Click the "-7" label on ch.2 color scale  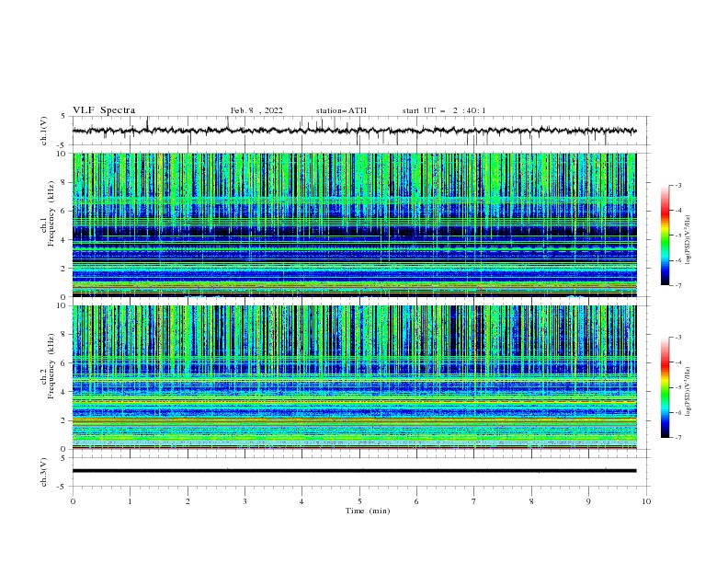point(677,437)
